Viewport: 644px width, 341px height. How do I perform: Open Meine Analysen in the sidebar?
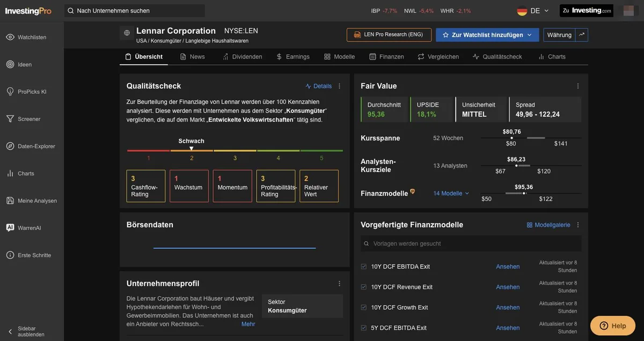pos(32,201)
